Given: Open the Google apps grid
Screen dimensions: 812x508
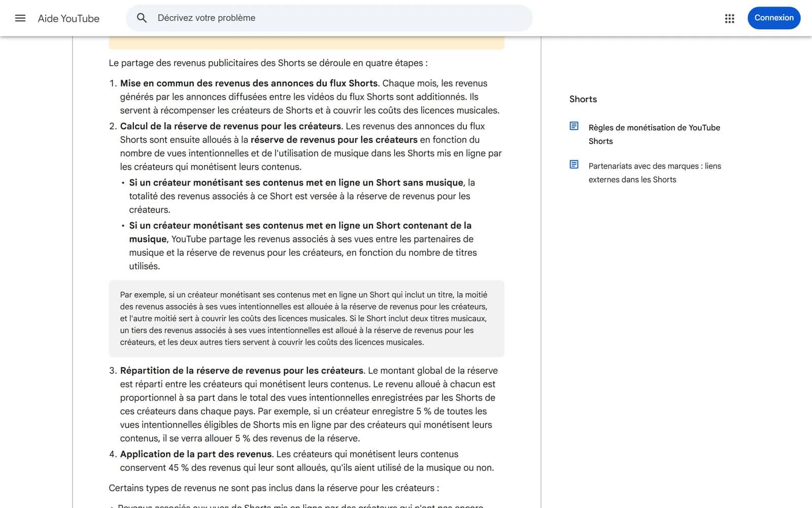Looking at the screenshot, I should point(729,18).
